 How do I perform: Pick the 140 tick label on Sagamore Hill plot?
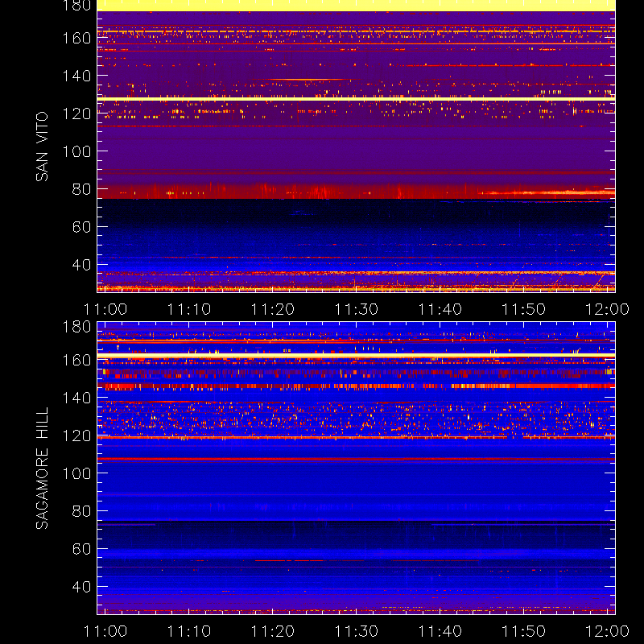pyautogui.click(x=76, y=398)
